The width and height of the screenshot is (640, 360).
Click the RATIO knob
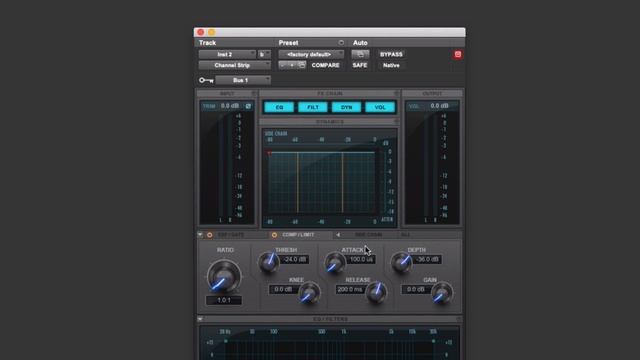click(224, 276)
